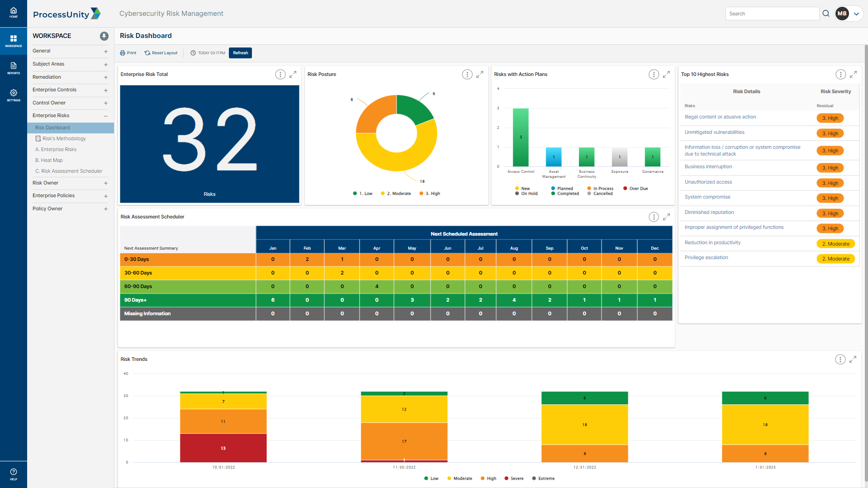Open Illegal content or abusive action risk
Image resolution: width=868 pixels, height=488 pixels.
[x=720, y=117]
